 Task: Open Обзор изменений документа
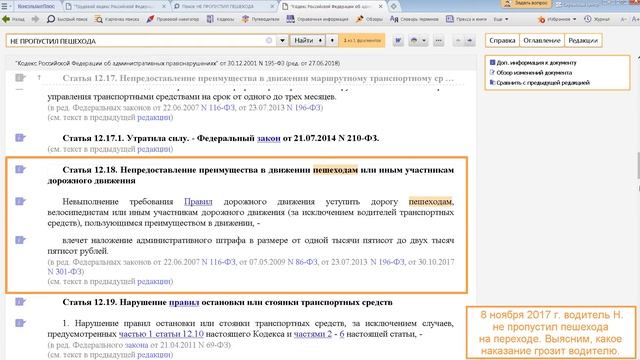pos(531,73)
